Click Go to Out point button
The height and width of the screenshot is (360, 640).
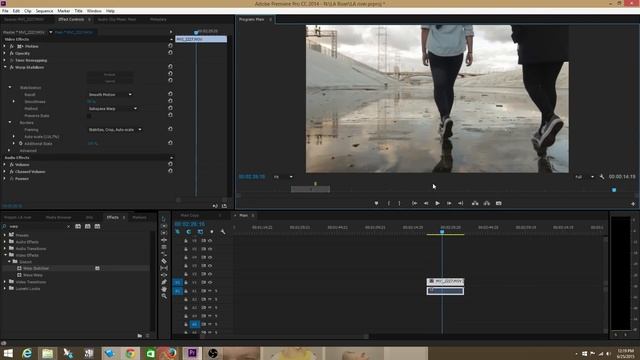click(x=460, y=203)
